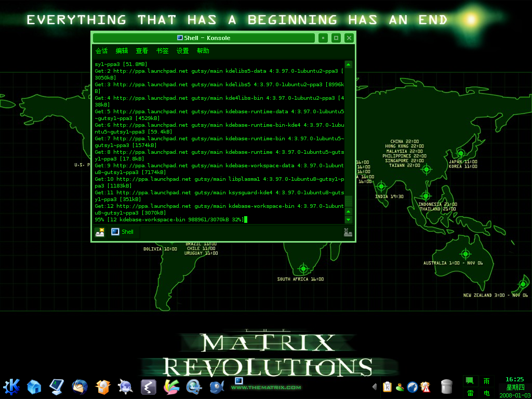
Task: Open the purple squiggle editor icon
Action: tap(148, 387)
